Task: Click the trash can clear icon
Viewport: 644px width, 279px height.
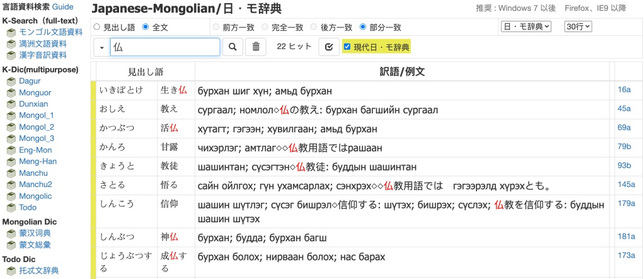Action: pyautogui.click(x=255, y=47)
